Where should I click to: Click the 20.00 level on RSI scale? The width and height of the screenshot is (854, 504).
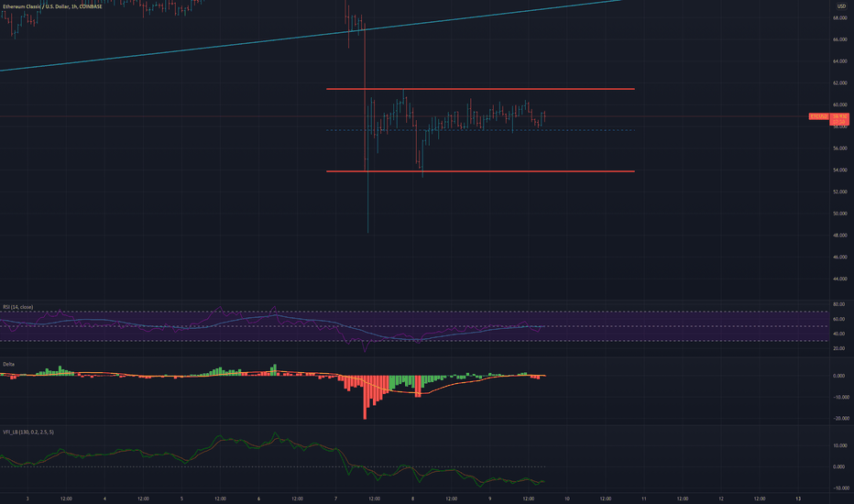tap(838, 349)
